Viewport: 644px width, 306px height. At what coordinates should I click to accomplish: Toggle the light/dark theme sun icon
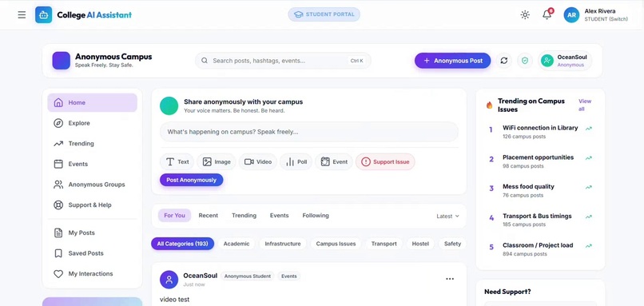[x=525, y=15]
